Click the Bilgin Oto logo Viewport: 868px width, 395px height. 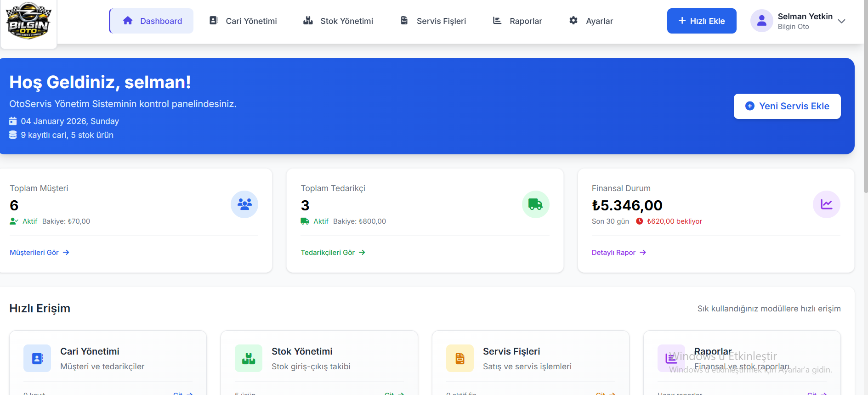tap(28, 22)
